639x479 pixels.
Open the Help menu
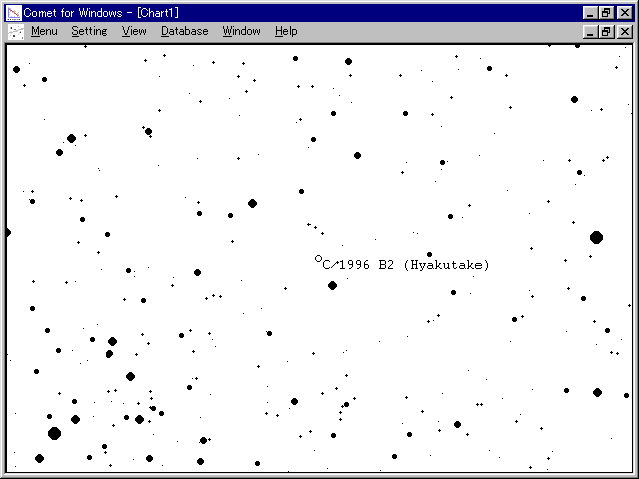[286, 31]
